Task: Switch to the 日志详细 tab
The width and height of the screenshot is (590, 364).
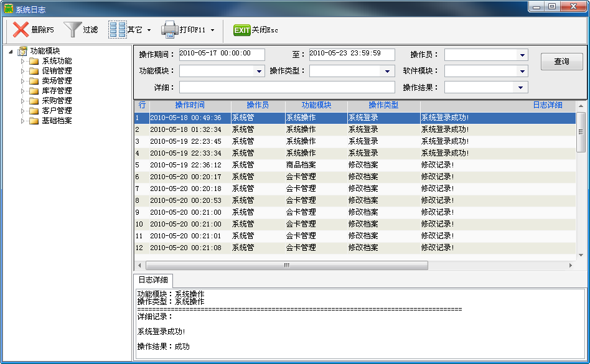Action: pyautogui.click(x=153, y=280)
